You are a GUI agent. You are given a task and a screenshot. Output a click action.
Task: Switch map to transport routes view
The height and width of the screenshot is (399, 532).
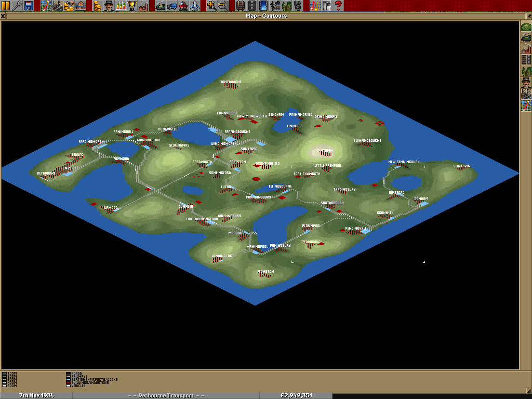click(526, 59)
